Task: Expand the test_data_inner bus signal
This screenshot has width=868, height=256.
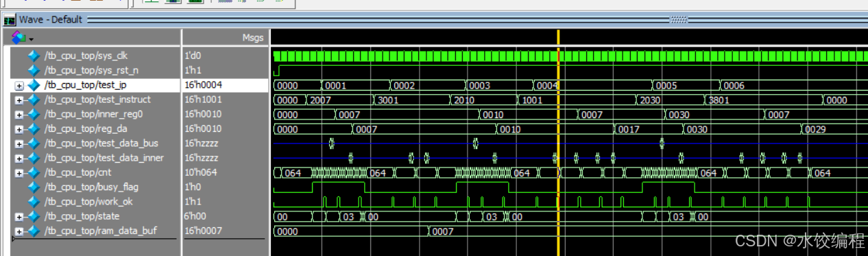Action: tap(19, 159)
